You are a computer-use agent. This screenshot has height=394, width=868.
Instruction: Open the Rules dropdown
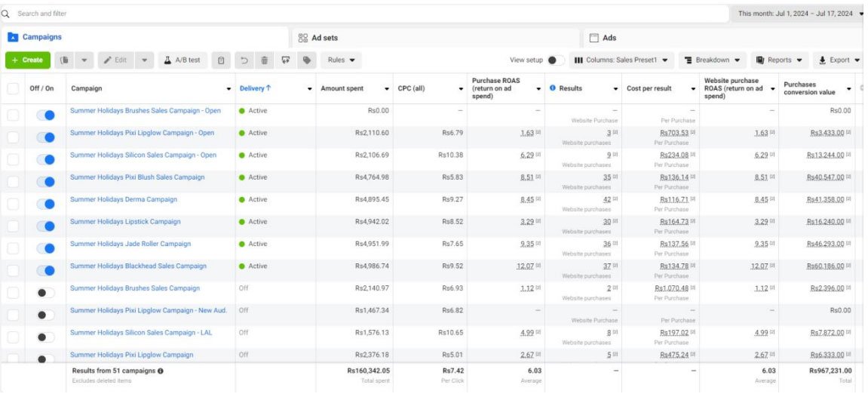[341, 60]
